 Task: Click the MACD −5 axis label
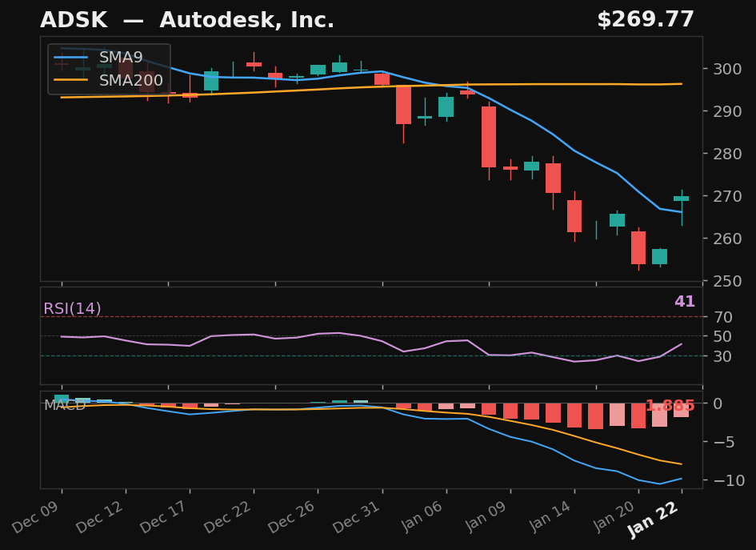pos(724,442)
